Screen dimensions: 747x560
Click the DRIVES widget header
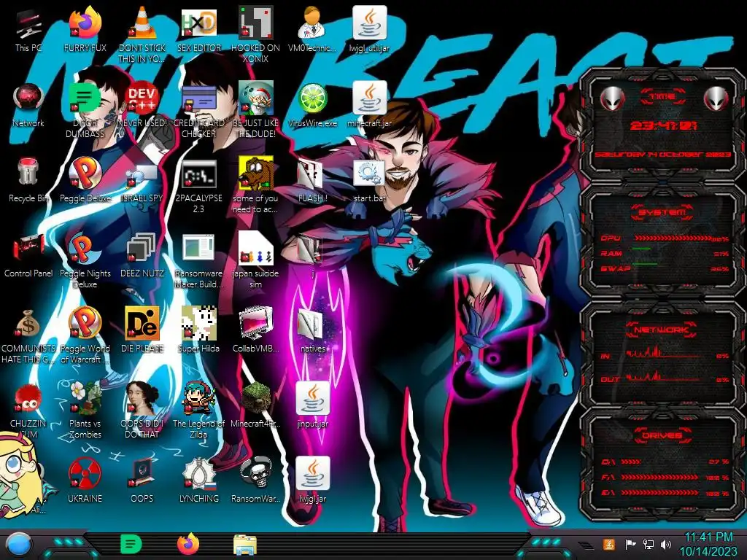[661, 435]
